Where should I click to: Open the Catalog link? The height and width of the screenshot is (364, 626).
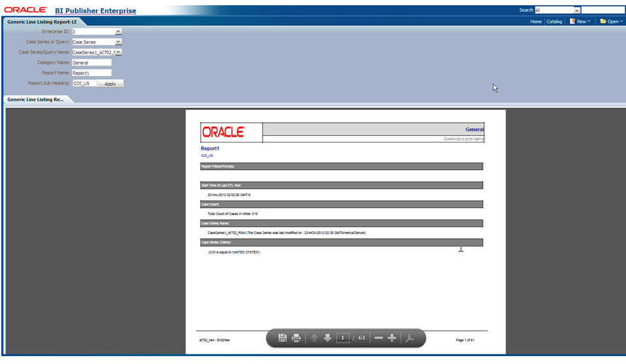(x=554, y=22)
